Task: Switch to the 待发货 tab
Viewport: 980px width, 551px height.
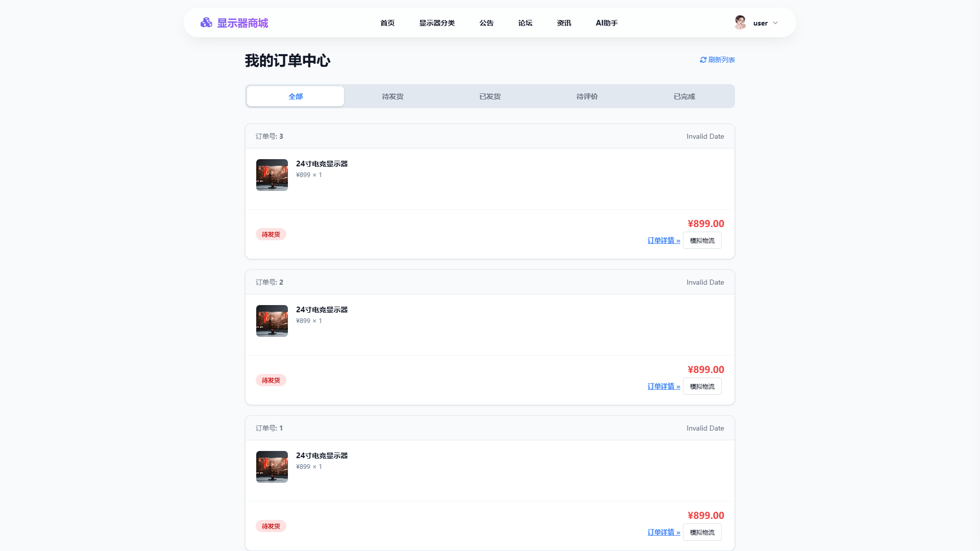Action: tap(393, 96)
